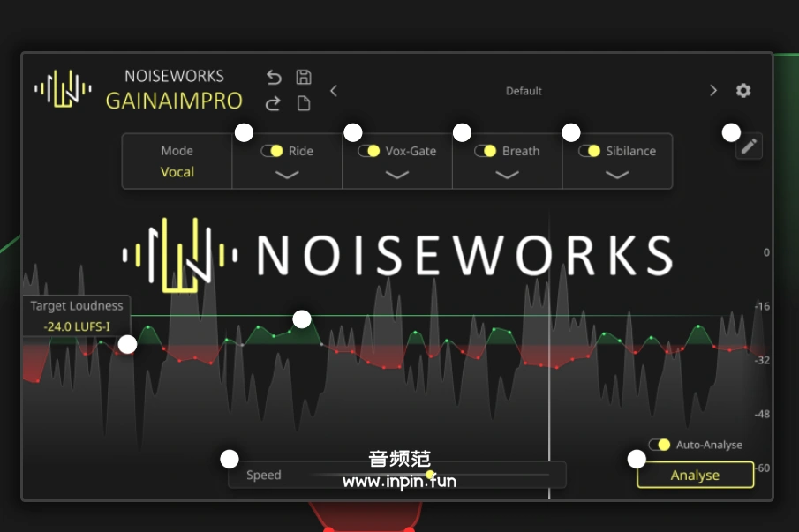Click the Analyse button
This screenshot has width=799, height=532.
tap(695, 475)
